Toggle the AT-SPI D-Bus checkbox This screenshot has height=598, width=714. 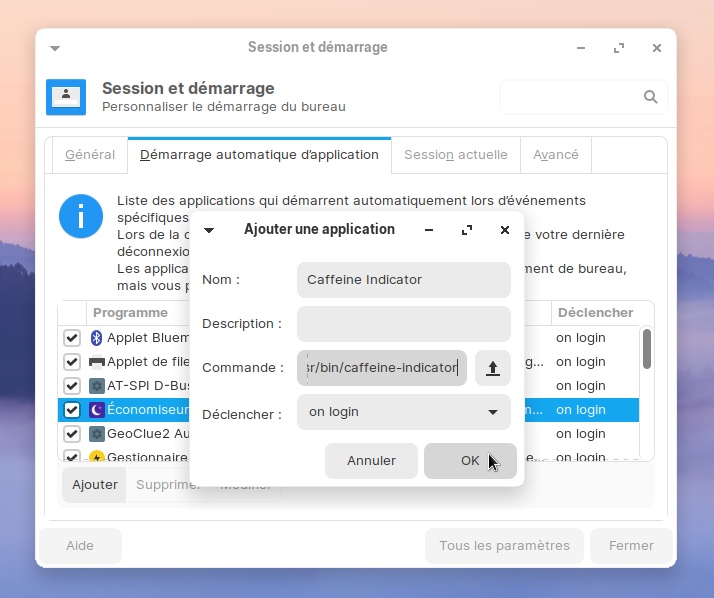pos(72,386)
